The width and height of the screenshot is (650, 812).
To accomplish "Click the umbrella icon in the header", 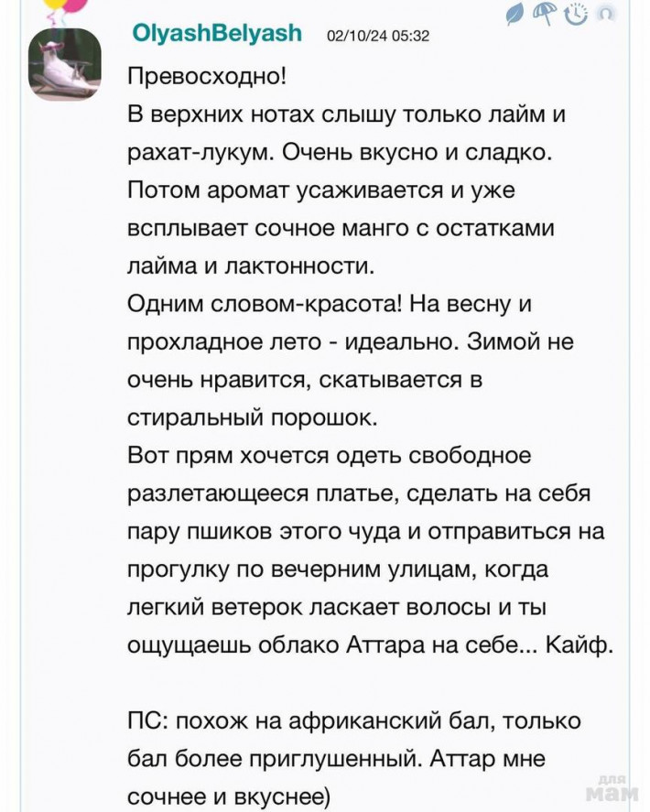I will 546,16.
